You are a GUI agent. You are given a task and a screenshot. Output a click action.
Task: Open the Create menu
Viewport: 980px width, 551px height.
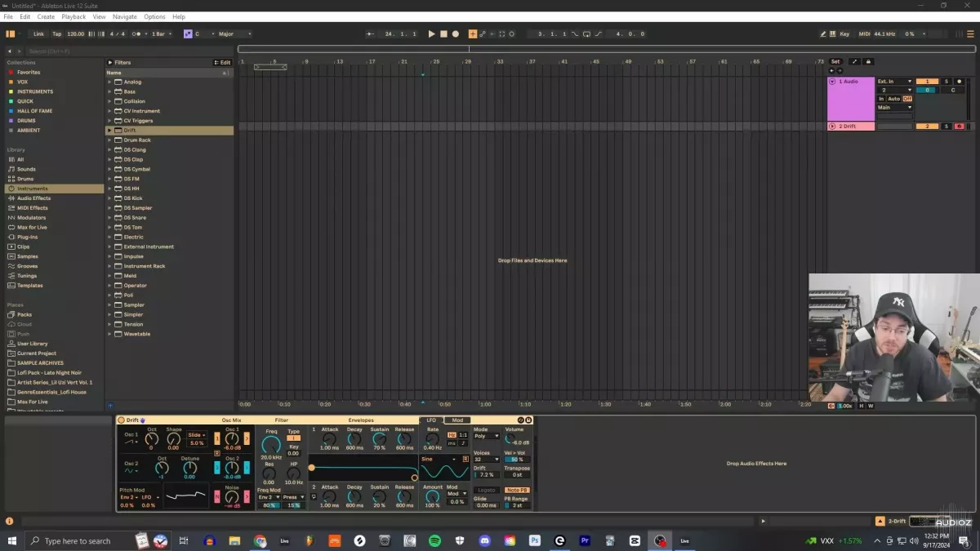(46, 17)
